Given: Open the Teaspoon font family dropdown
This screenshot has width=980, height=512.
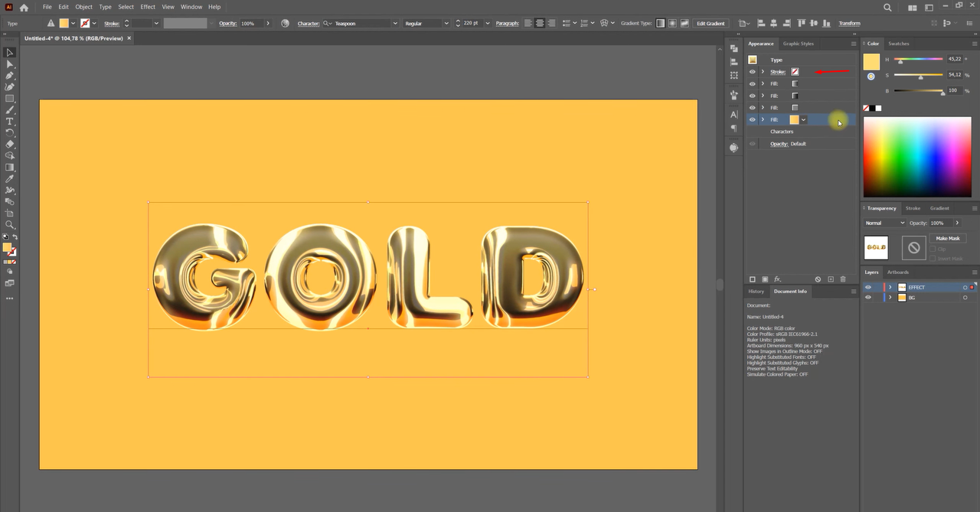Looking at the screenshot, I should click(395, 23).
